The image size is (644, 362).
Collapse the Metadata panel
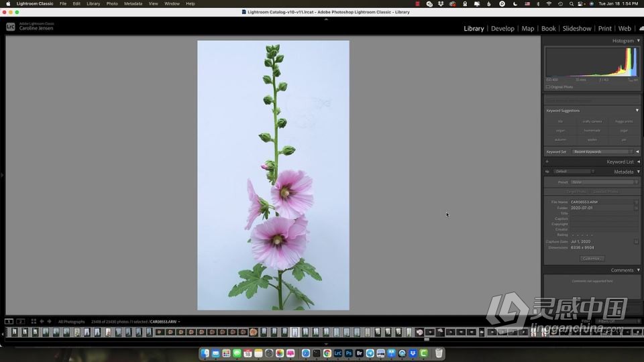click(638, 172)
